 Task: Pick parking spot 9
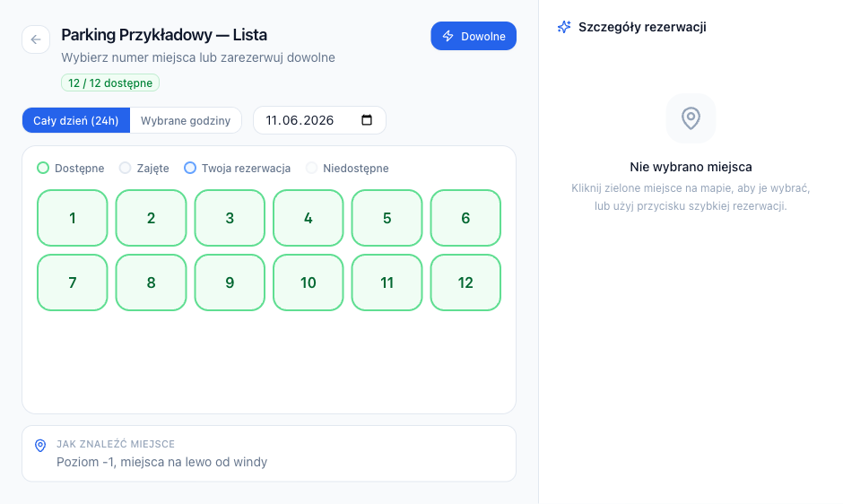pos(230,282)
